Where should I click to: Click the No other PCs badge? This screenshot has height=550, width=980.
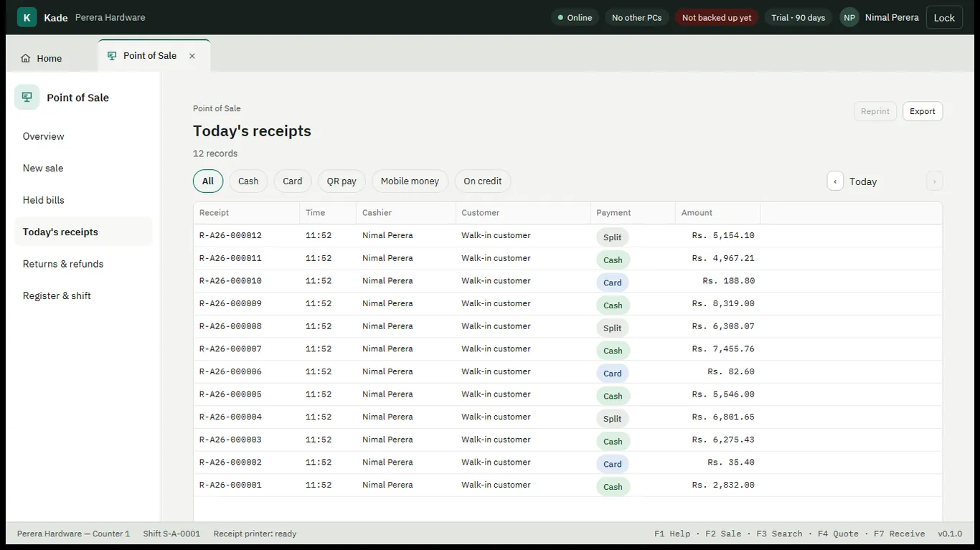pos(637,17)
